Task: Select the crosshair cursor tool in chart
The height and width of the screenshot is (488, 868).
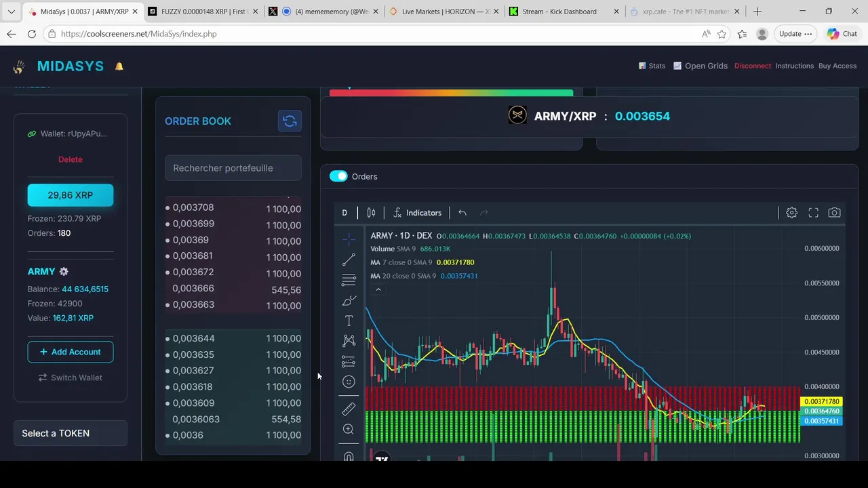Action: click(349, 239)
